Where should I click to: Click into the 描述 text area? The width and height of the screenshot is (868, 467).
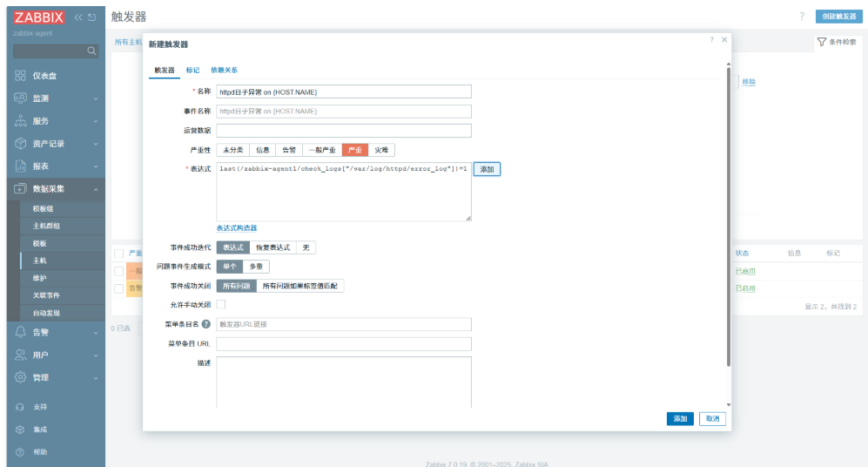tap(344, 382)
